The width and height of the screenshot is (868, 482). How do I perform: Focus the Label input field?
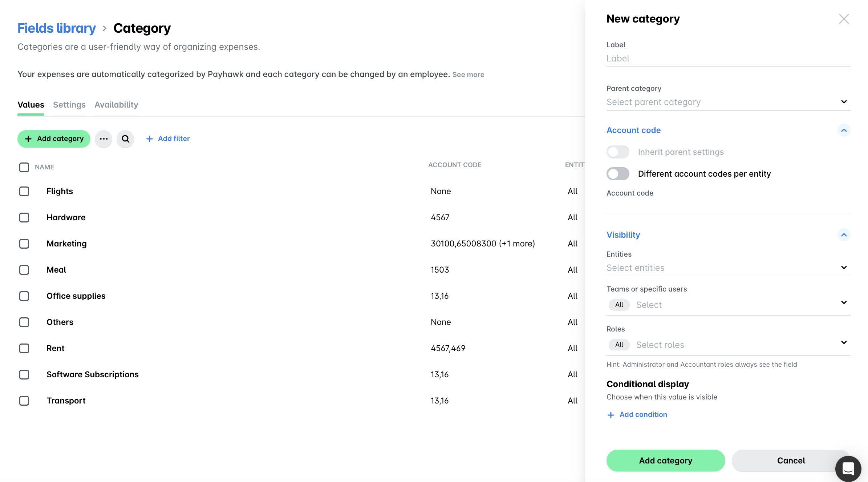[728, 59]
